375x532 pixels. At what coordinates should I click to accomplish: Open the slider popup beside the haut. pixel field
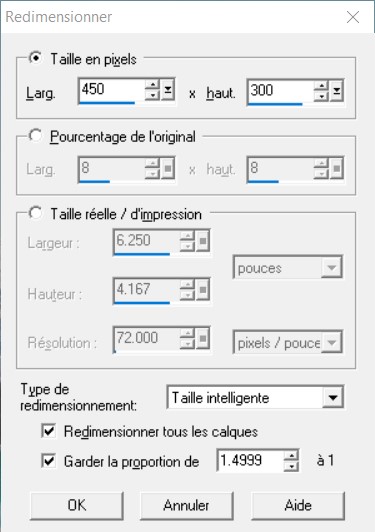tap(336, 91)
